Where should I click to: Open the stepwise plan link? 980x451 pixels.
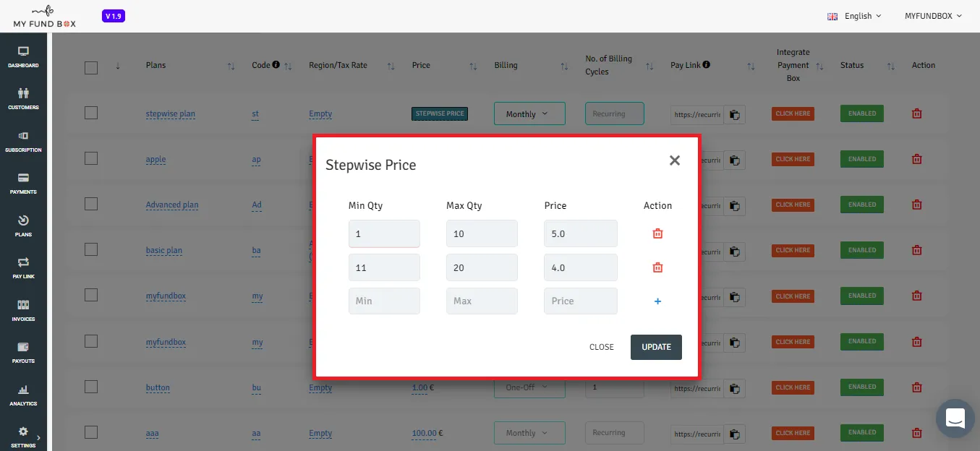pos(171,114)
